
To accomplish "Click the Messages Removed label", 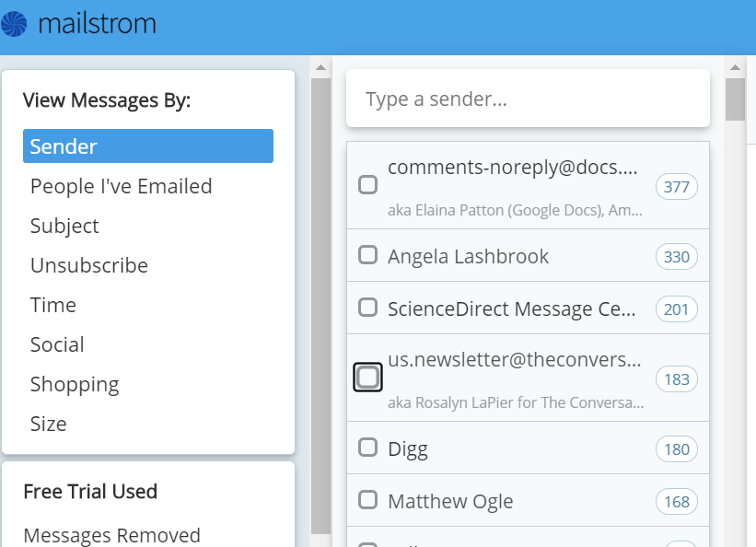I will tap(111, 535).
